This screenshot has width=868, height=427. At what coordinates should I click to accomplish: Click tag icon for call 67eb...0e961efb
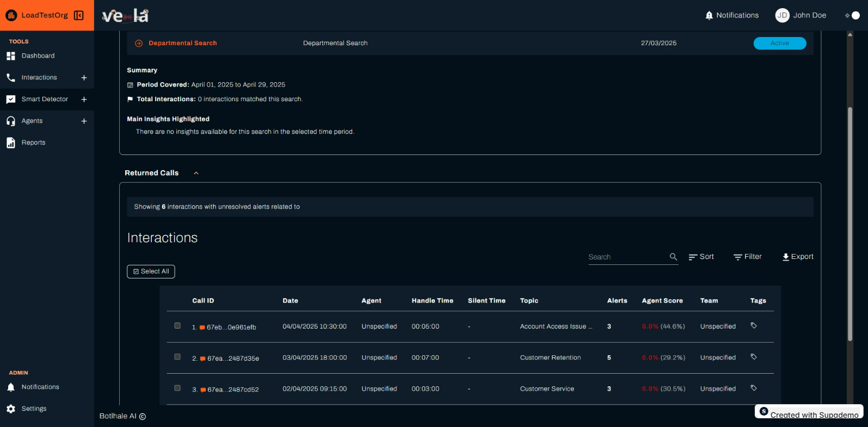point(754,326)
